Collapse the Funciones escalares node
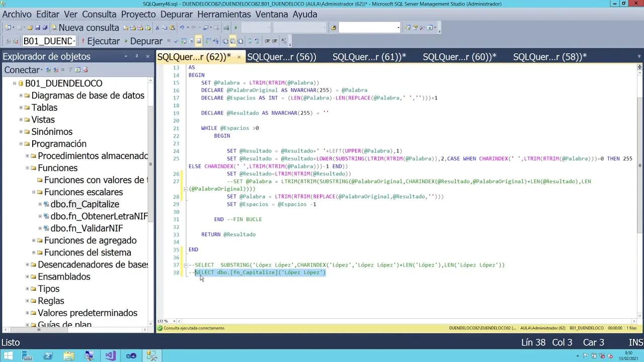The height and width of the screenshot is (362, 644). coord(34,192)
